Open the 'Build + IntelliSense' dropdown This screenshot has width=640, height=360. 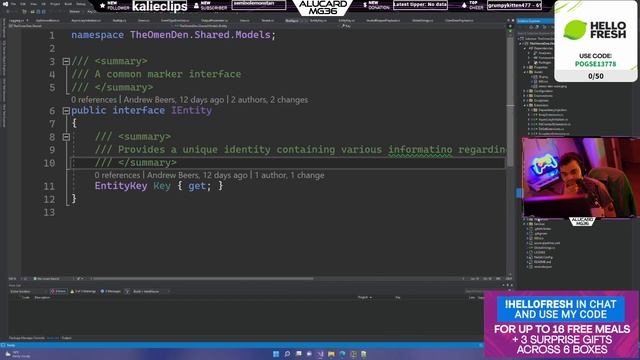(x=151, y=291)
